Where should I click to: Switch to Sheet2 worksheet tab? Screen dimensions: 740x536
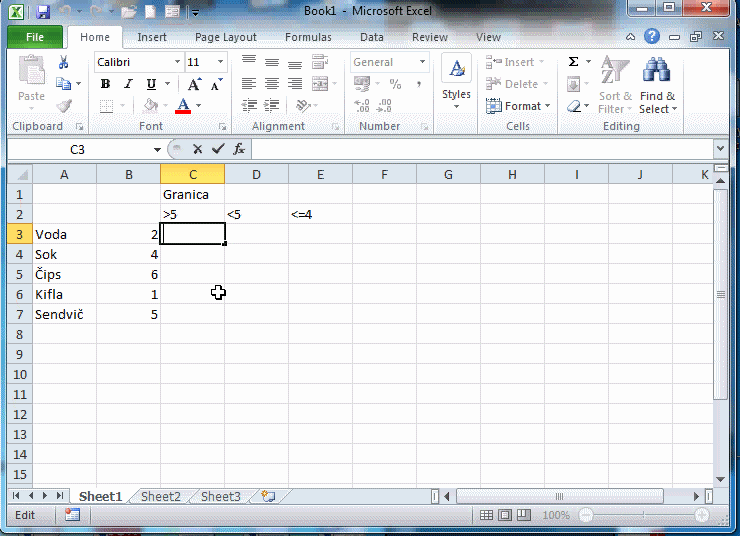coord(160,496)
